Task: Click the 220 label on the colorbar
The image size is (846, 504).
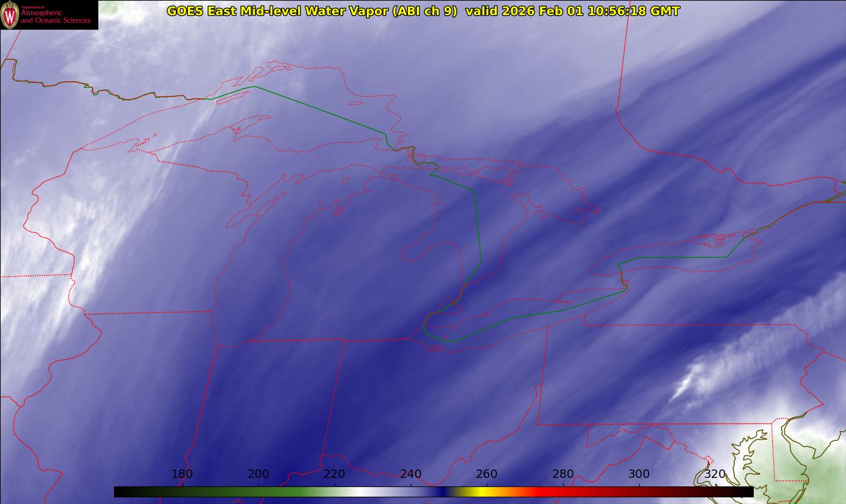Action: (334, 474)
